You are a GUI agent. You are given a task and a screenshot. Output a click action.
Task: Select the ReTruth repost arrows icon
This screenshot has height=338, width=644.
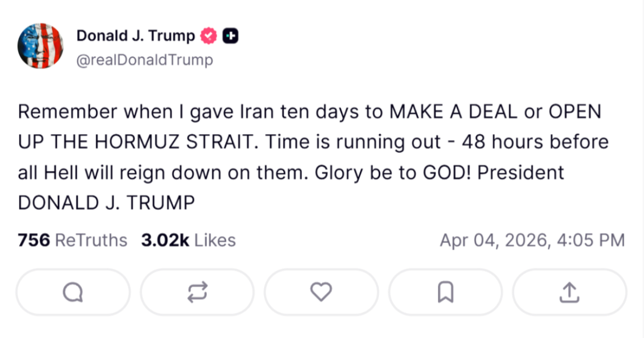click(x=197, y=292)
